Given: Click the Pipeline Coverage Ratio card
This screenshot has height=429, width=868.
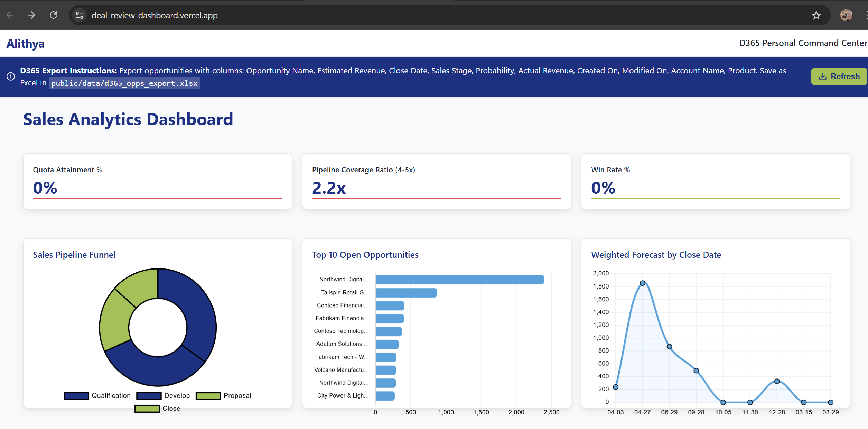Looking at the screenshot, I should pos(436,181).
